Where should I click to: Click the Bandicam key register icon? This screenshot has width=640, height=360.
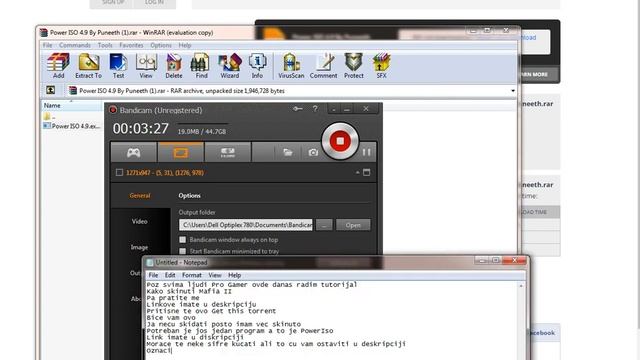coord(298,109)
